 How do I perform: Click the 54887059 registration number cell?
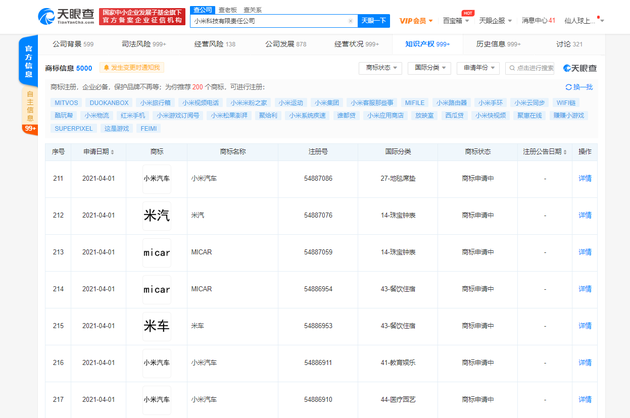(318, 252)
